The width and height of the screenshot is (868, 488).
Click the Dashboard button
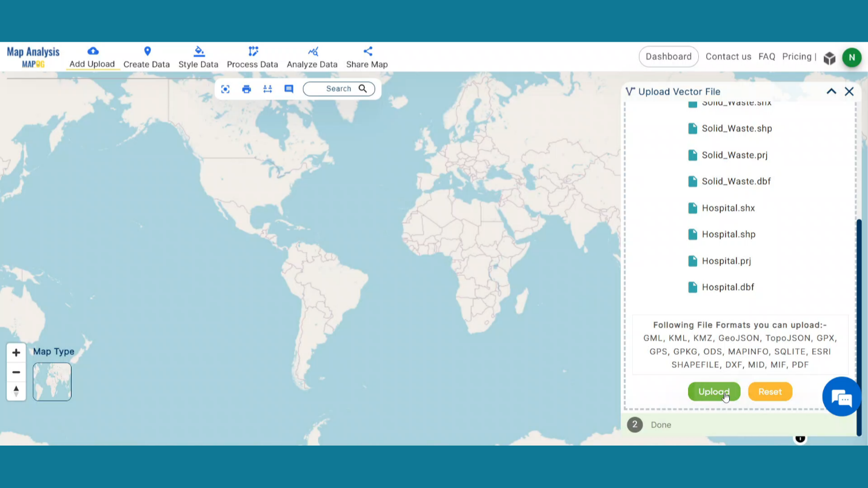[x=669, y=56]
